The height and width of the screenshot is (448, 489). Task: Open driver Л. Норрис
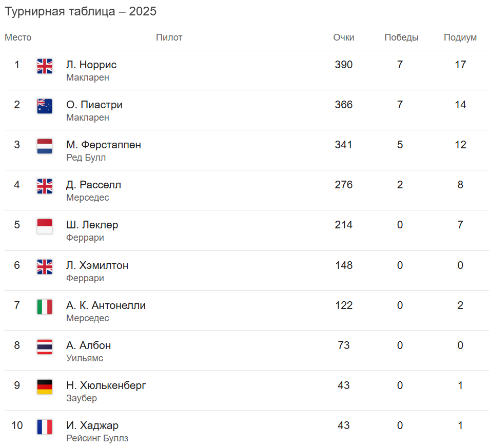click(x=91, y=65)
